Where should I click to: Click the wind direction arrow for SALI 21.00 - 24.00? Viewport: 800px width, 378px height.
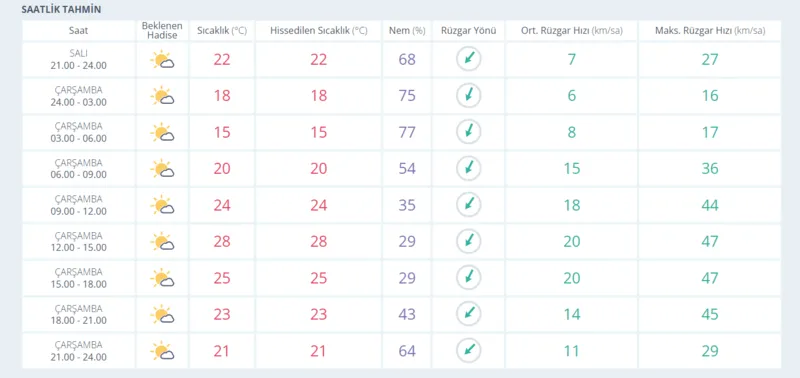468,59
